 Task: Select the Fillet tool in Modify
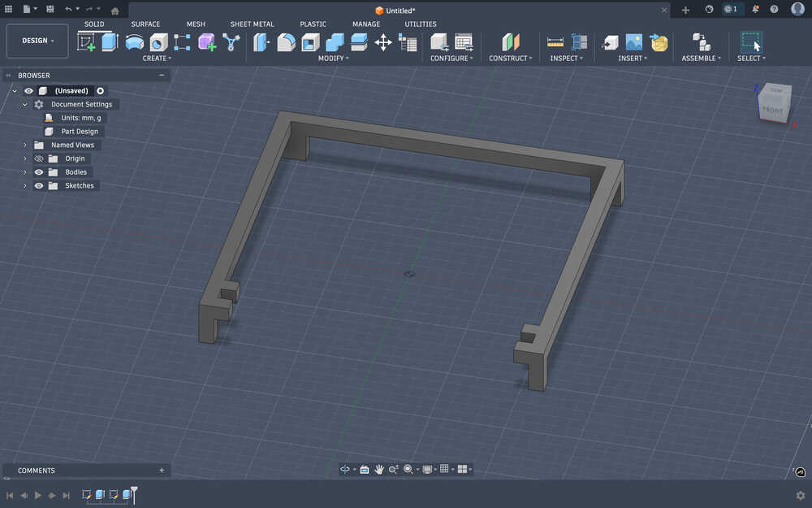(286, 42)
